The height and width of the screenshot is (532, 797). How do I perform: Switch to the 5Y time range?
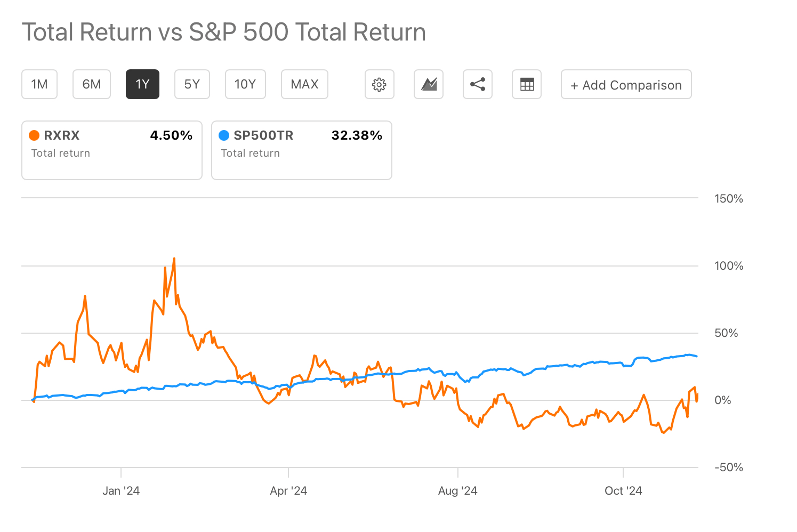point(192,84)
